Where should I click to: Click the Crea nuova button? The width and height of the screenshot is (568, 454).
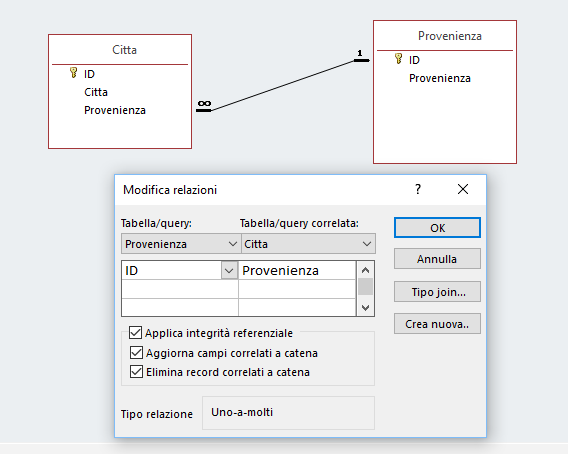coord(437,324)
